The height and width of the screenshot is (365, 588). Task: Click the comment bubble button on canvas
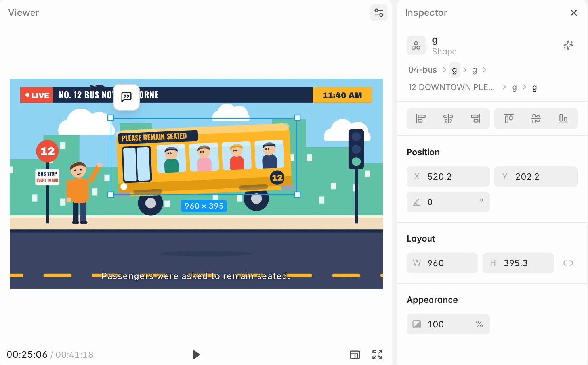tap(126, 97)
